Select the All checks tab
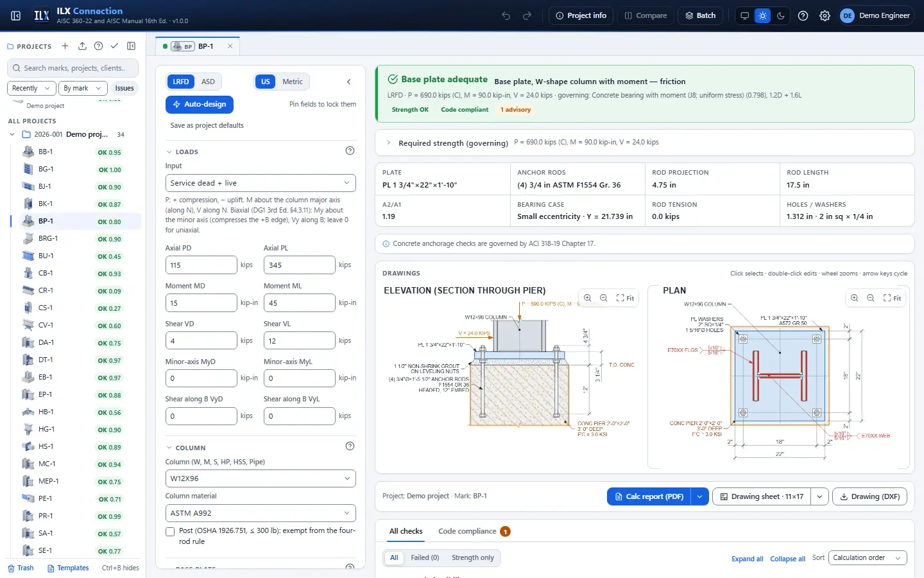Image resolution: width=924 pixels, height=578 pixels. (406, 531)
